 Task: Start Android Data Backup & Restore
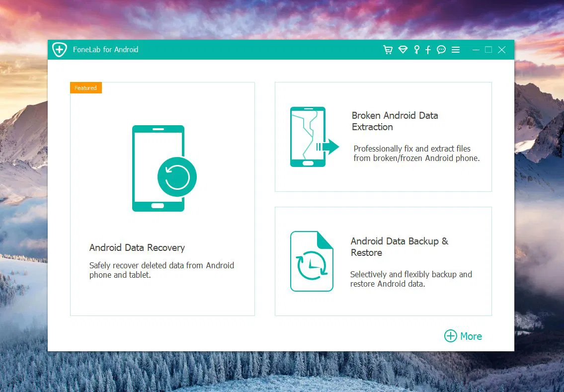tap(383, 261)
